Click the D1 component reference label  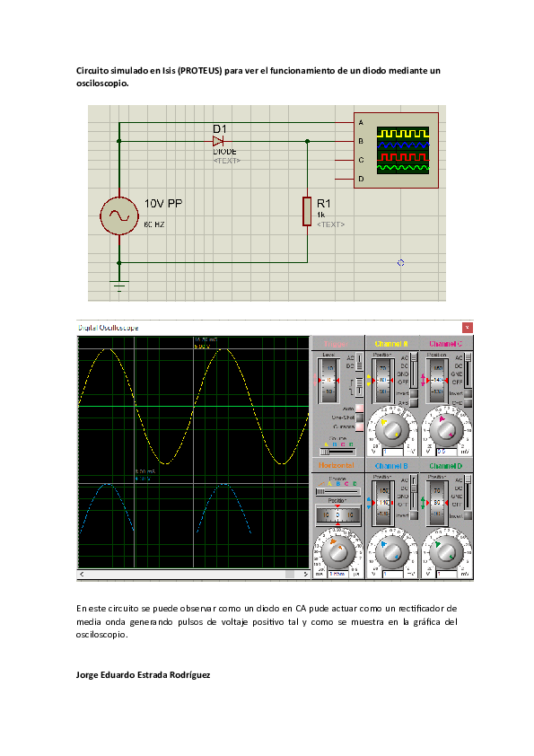[x=220, y=129]
